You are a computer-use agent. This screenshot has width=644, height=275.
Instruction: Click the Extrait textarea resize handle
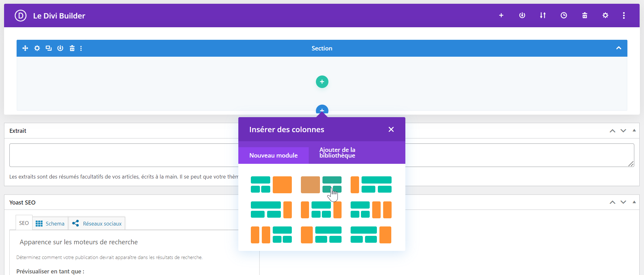tap(631, 164)
